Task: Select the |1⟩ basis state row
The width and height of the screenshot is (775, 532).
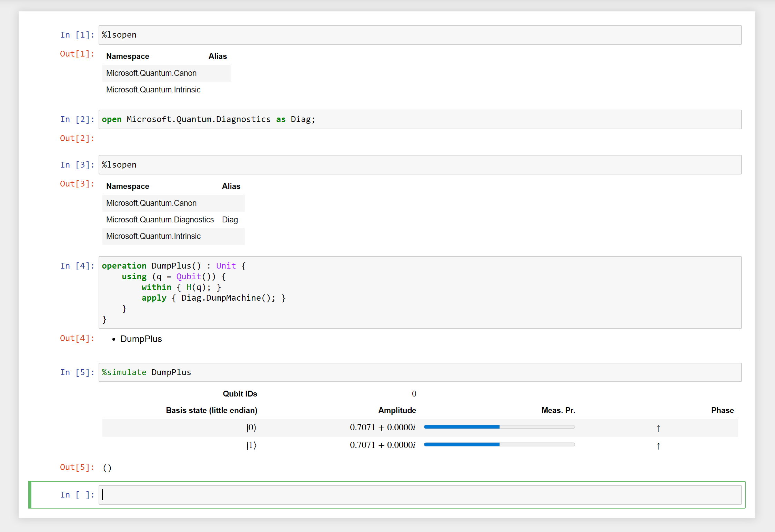Action: (x=251, y=445)
